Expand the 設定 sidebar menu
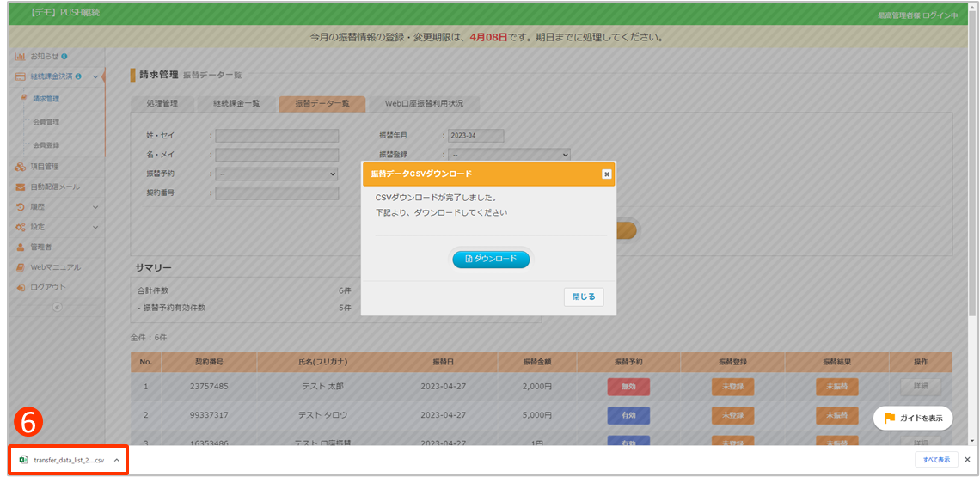980x477 pixels. 95,227
